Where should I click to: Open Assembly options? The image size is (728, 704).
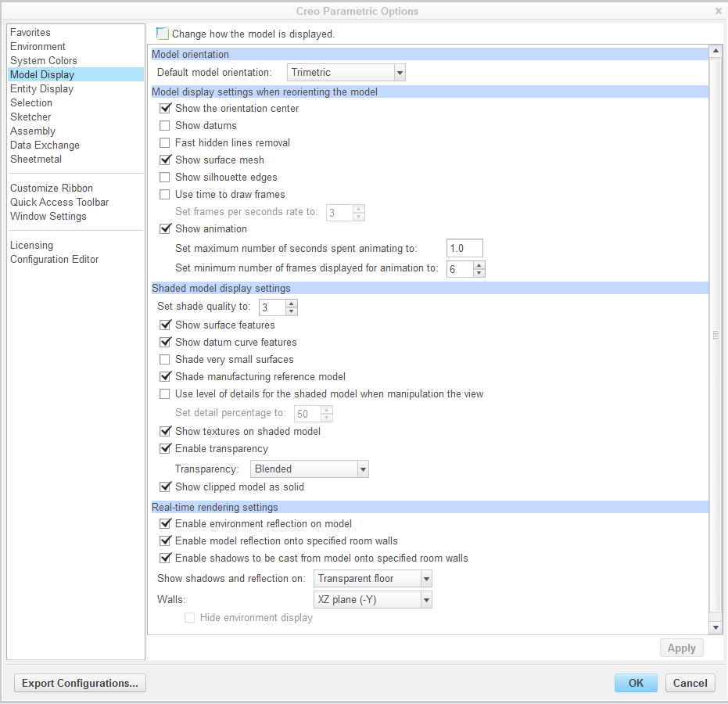(x=33, y=131)
